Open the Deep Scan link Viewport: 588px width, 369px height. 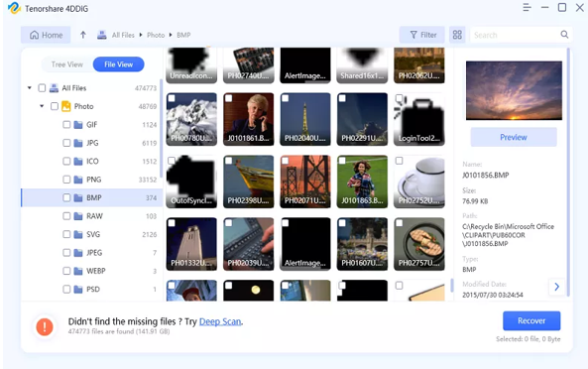220,321
